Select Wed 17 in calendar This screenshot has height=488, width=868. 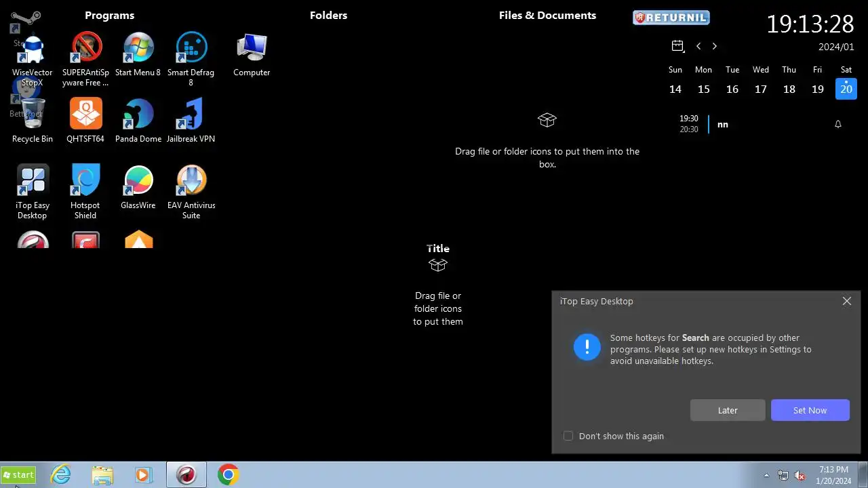point(761,89)
